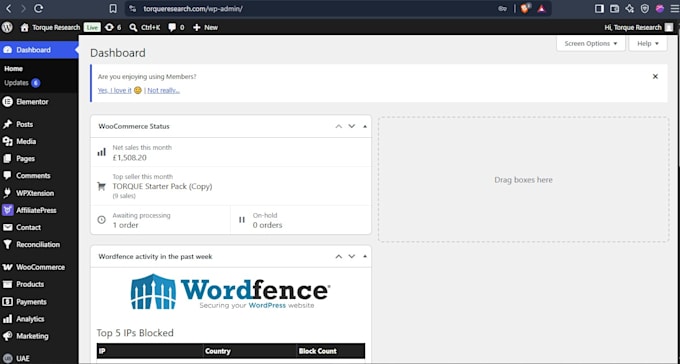Open the New content menu
This screenshot has height=364, width=680.
coord(206,27)
